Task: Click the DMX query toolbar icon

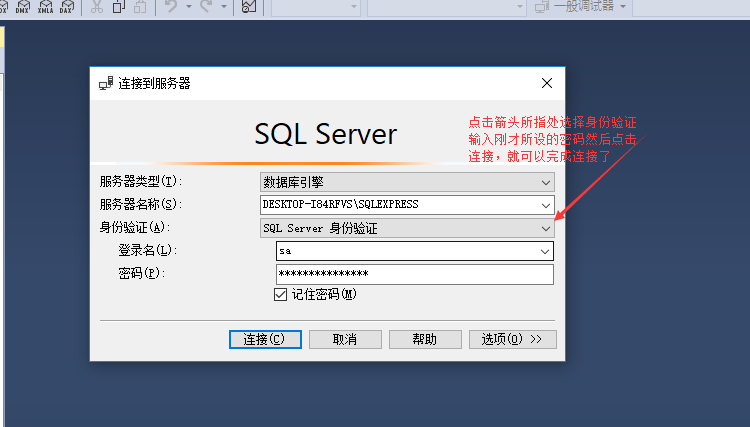Action: click(x=22, y=6)
